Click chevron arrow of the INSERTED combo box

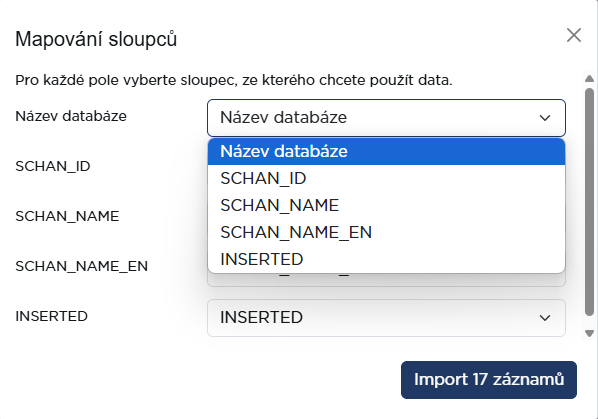(x=545, y=318)
